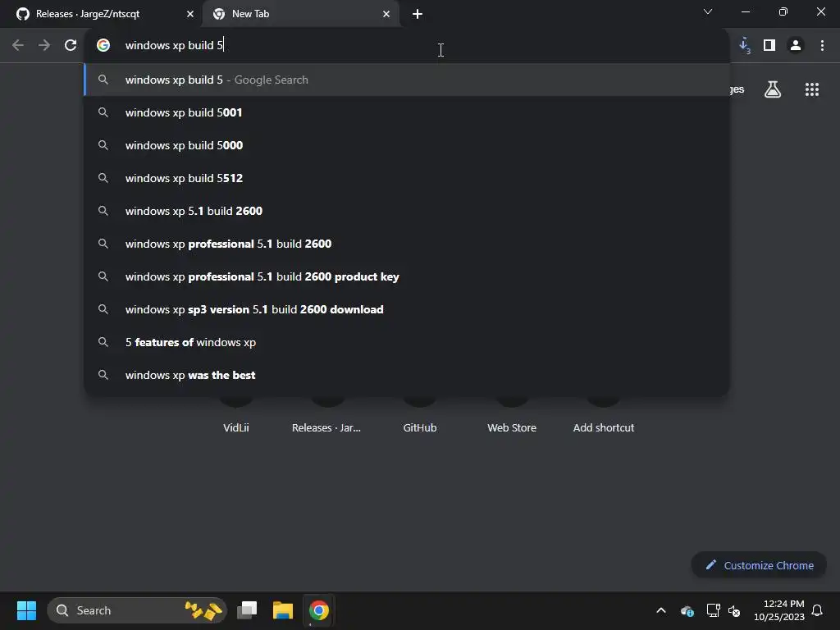This screenshot has width=840, height=630.
Task: Click the OneDrive cloud tray icon
Action: coord(687,610)
